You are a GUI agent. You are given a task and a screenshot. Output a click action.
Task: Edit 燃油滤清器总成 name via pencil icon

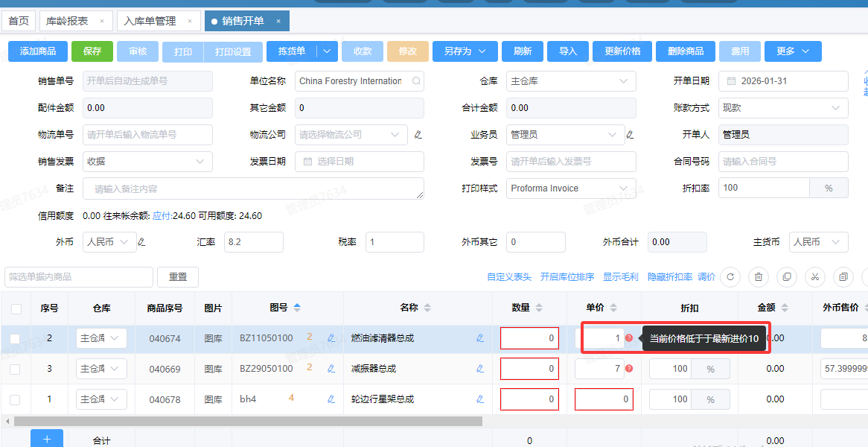pos(480,338)
